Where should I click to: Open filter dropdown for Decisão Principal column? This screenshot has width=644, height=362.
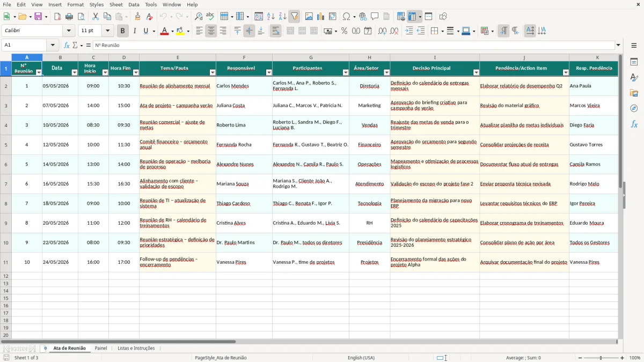point(476,72)
